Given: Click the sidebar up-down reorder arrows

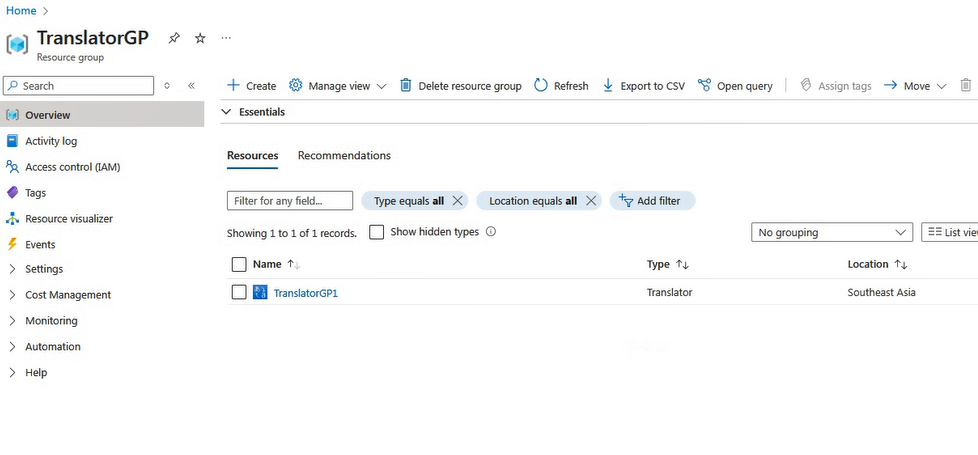Looking at the screenshot, I should [167, 86].
